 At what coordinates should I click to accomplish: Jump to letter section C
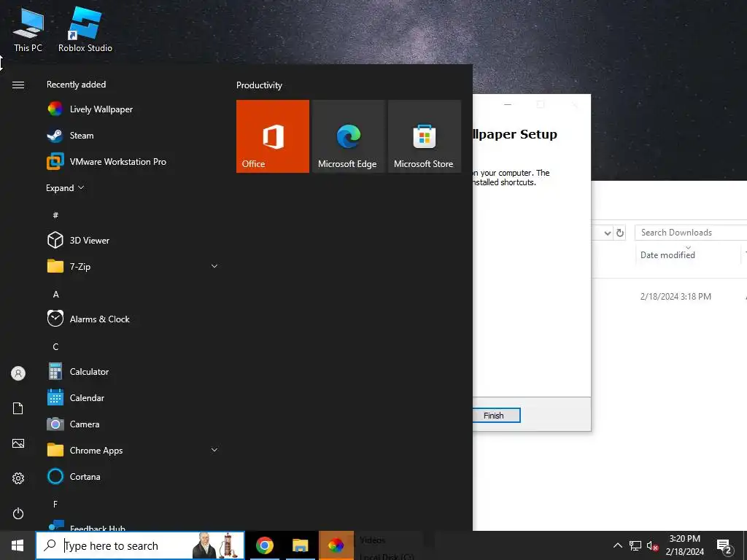point(55,346)
